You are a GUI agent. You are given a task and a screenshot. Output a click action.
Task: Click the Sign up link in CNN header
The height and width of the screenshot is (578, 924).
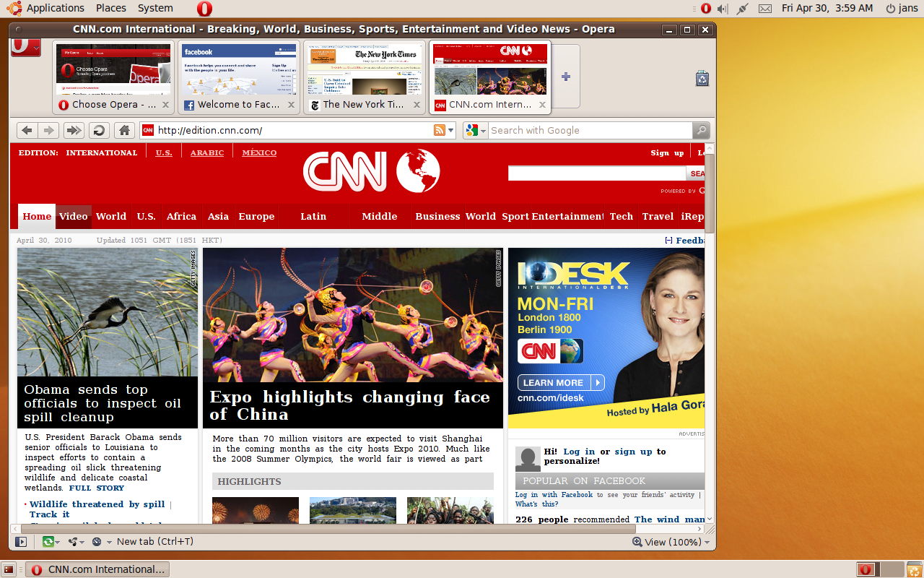pos(667,152)
